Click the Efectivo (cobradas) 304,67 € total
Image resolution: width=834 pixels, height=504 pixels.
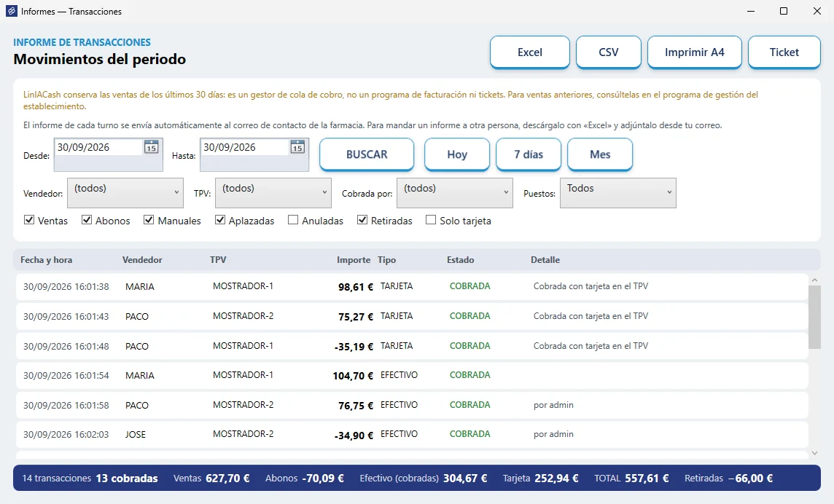click(424, 479)
